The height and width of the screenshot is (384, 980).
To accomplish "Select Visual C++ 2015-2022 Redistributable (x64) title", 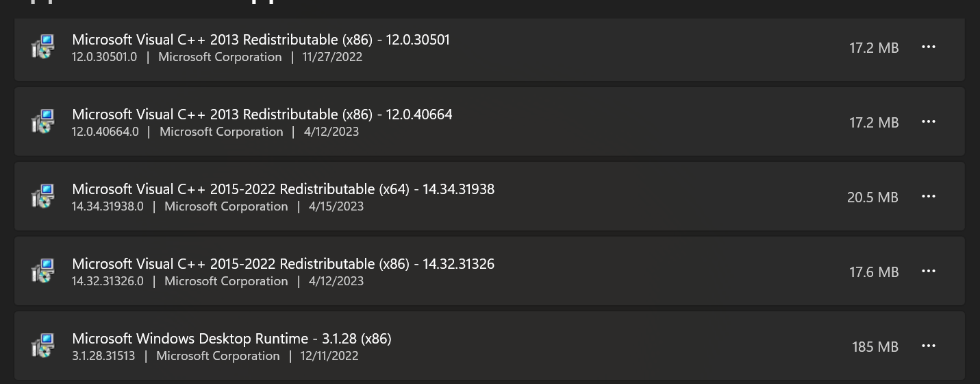I will tap(283, 189).
